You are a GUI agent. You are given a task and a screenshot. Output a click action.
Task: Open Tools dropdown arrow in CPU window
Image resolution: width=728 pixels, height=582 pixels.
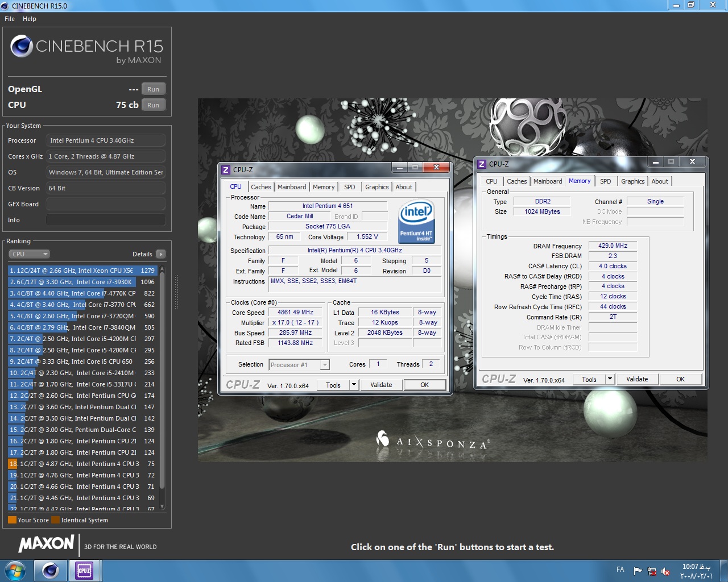point(354,385)
